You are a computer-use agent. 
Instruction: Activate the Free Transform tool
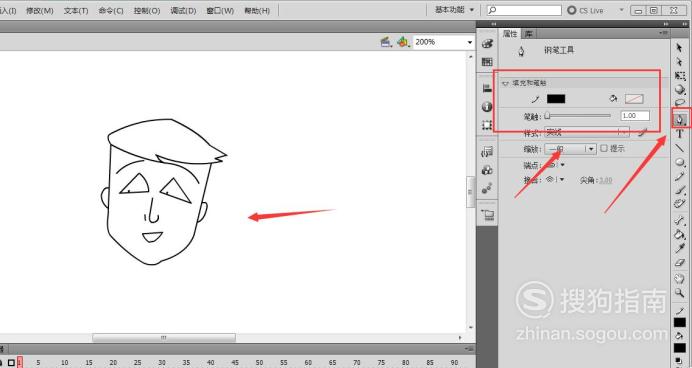[680, 76]
